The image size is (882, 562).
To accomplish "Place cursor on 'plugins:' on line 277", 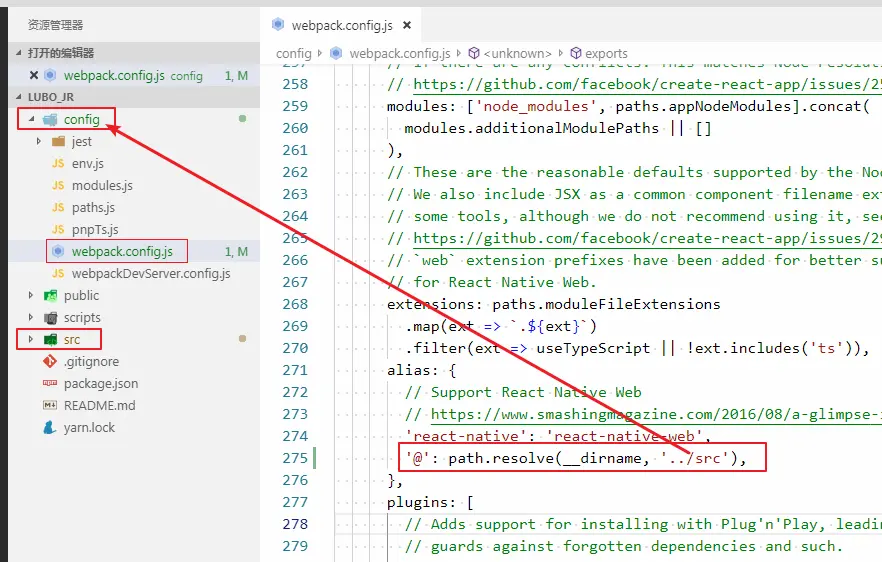I will click(x=421, y=502).
